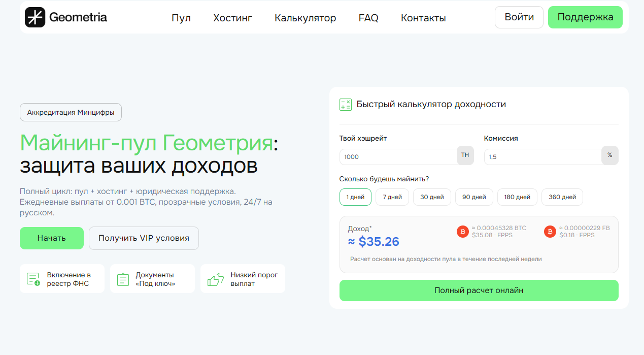Open the Контакты nav item
This screenshot has width=644, height=355.
[x=423, y=18]
